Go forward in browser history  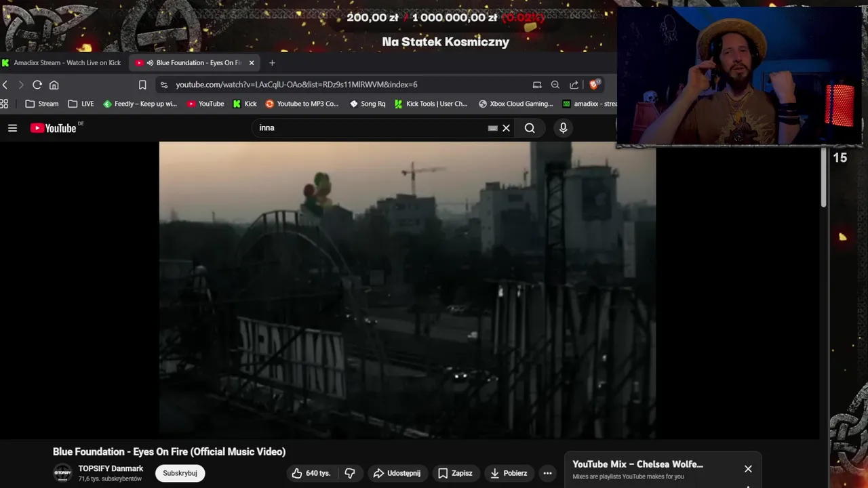pos(20,85)
